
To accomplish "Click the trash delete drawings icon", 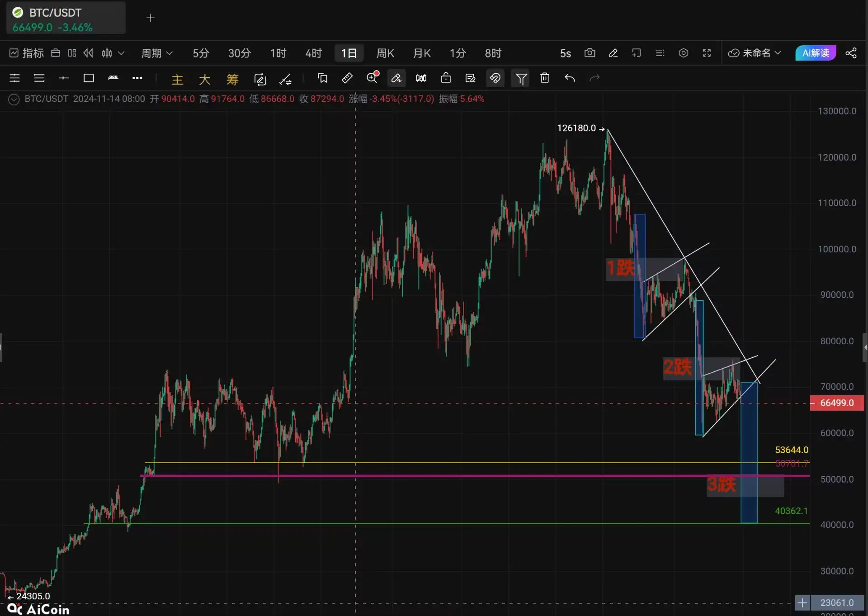I will [x=545, y=78].
